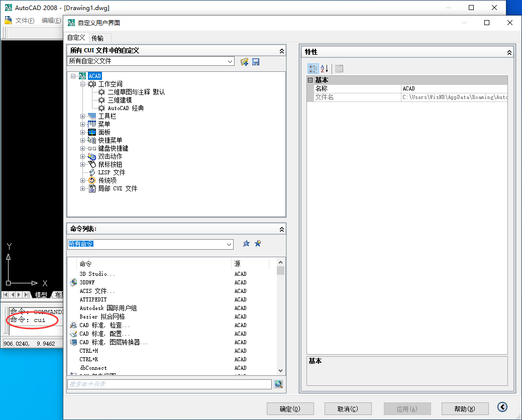The width and height of the screenshot is (522, 420).
Task: Click the 快捷菜单 icon in tree
Action: [92, 140]
